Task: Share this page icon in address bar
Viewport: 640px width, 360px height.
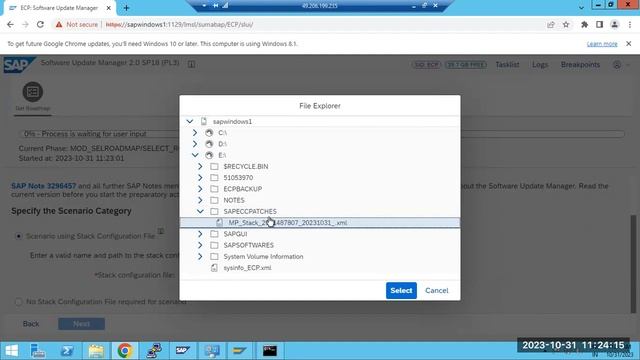Action: click(551, 24)
